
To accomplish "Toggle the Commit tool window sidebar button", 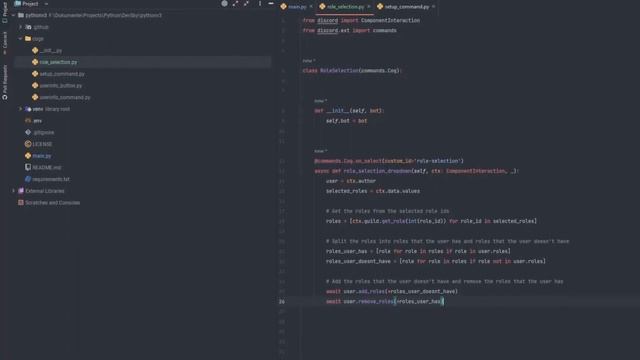I will click(4, 43).
